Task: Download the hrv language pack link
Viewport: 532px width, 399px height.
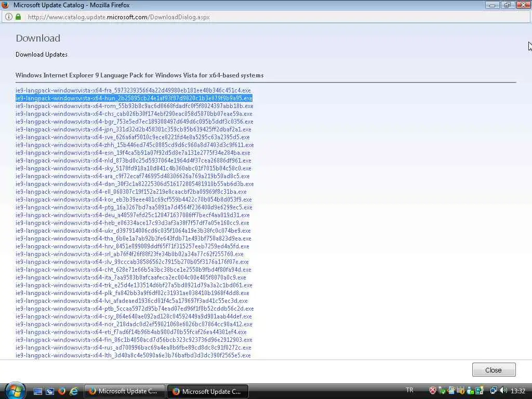Action: coord(132,246)
